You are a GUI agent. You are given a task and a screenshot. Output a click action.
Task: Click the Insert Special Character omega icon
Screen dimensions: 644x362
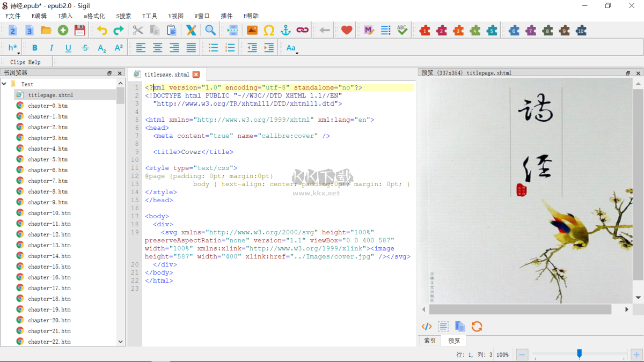pyautogui.click(x=269, y=31)
